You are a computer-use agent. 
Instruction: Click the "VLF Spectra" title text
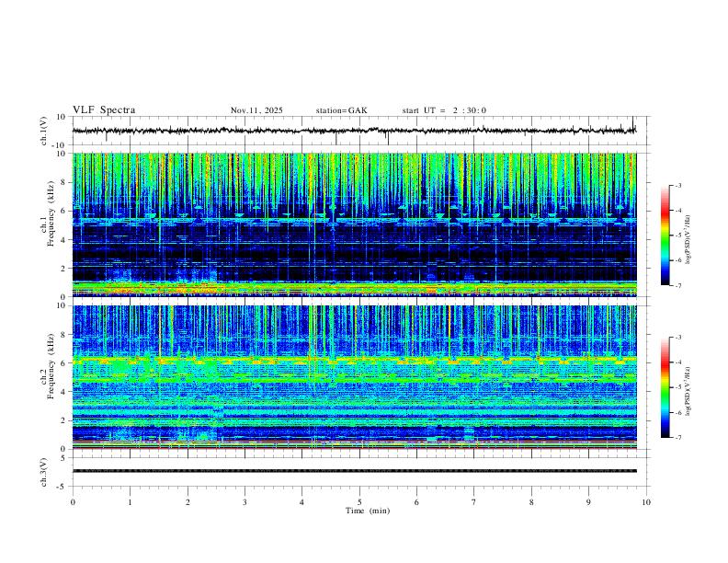click(x=104, y=110)
